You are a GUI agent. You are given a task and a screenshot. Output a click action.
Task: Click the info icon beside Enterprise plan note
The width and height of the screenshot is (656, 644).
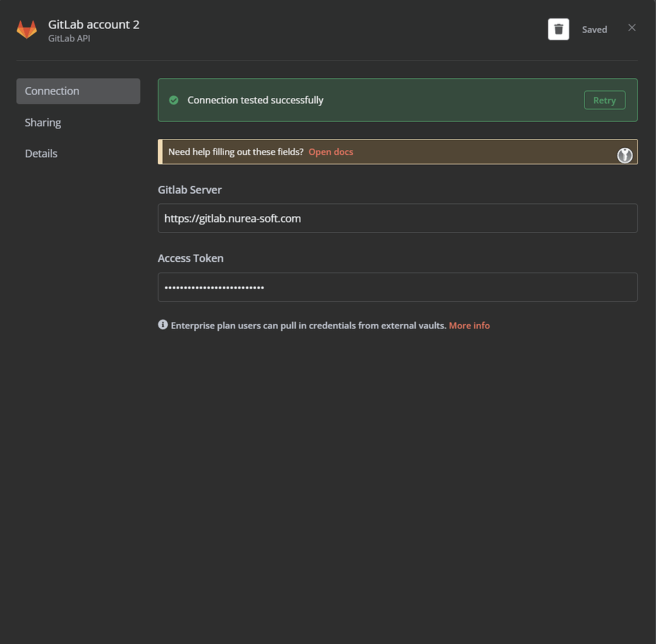pyautogui.click(x=163, y=325)
